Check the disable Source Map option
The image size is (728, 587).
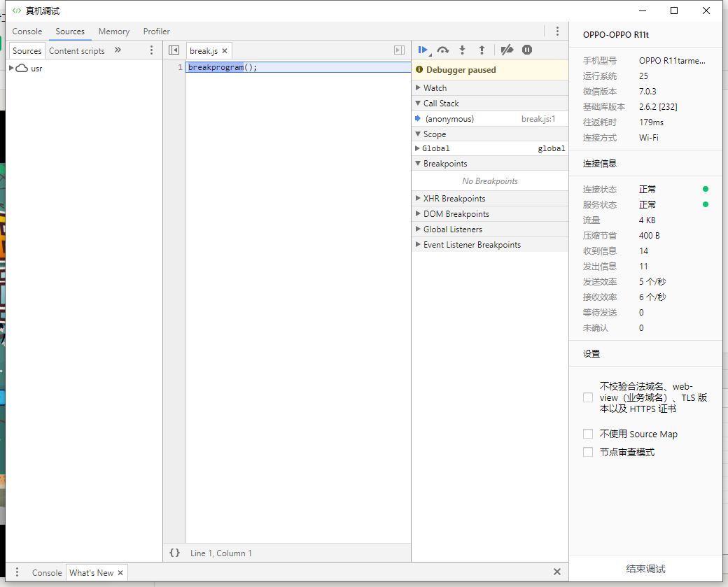(x=588, y=434)
